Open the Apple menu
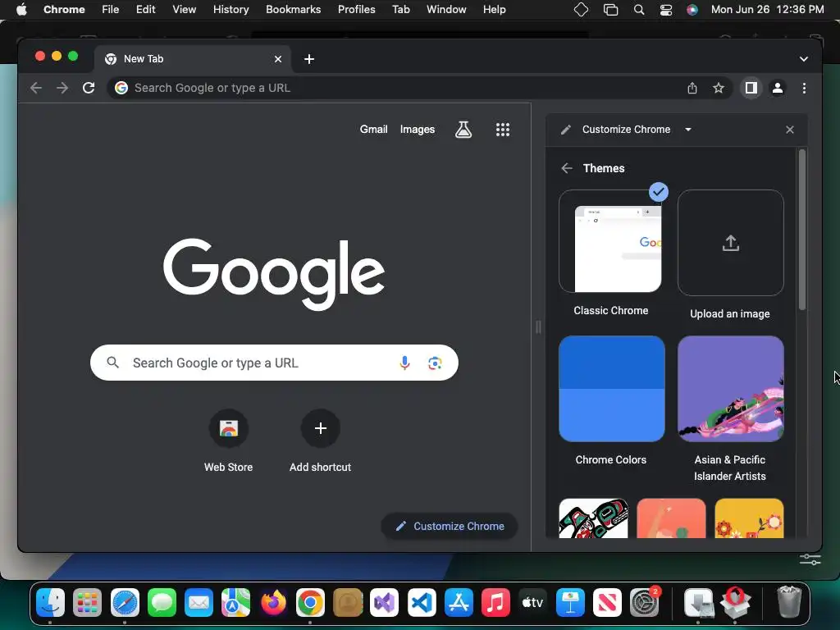Screen dimensions: 840x630 [x=21, y=10]
